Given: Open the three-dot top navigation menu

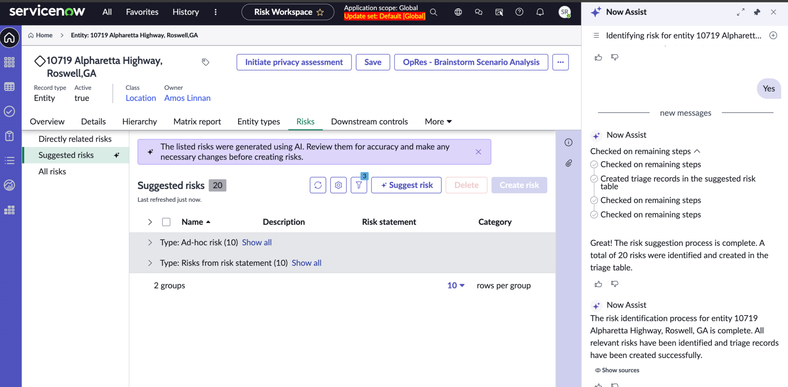Looking at the screenshot, I should pyautogui.click(x=216, y=12).
